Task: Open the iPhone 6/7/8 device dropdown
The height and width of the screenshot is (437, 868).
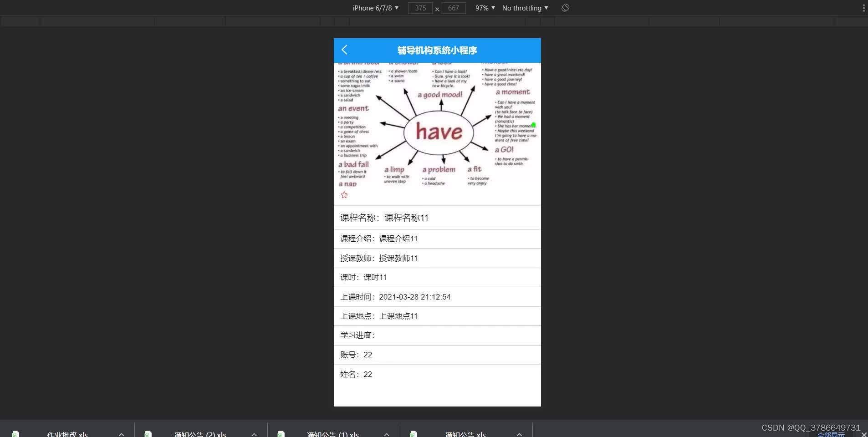Action: pyautogui.click(x=376, y=8)
